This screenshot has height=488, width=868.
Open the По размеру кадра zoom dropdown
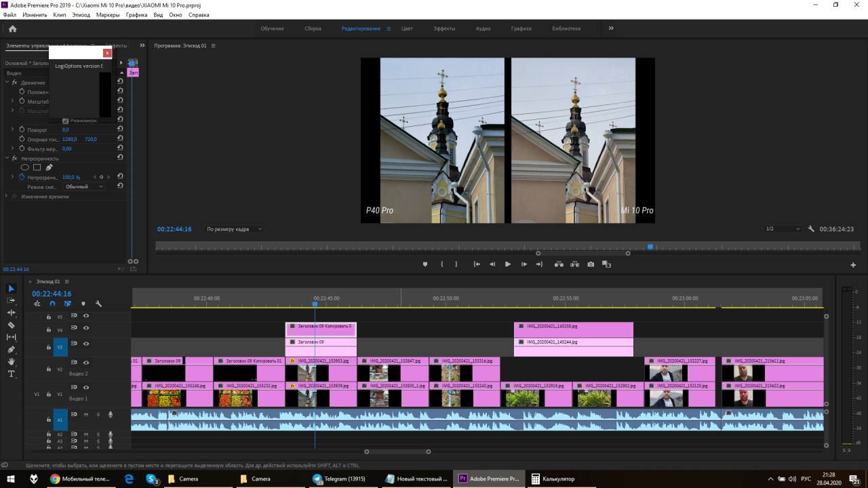(x=234, y=229)
